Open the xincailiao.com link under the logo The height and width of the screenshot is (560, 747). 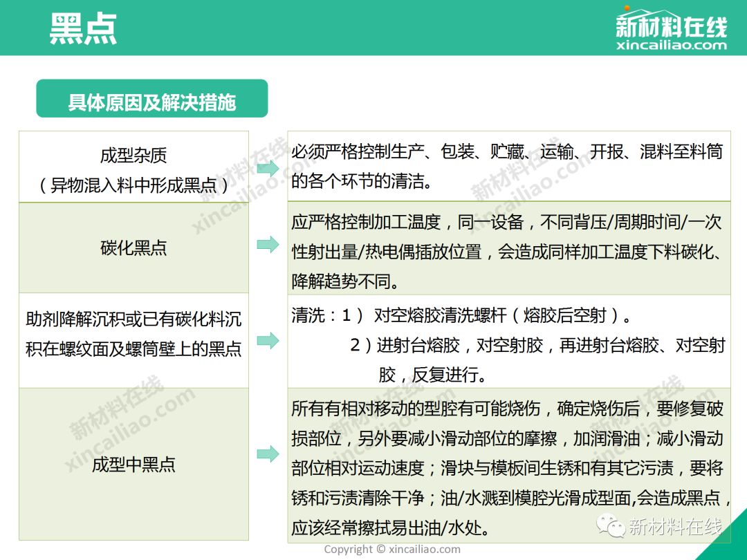tap(671, 46)
